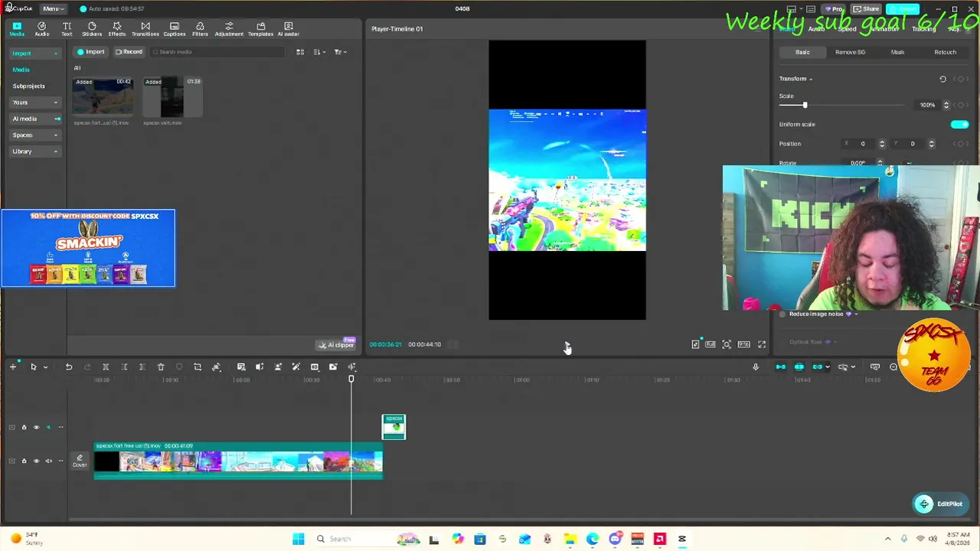Switch to the Remove BG tab
This screenshot has height=551, width=980.
click(850, 52)
